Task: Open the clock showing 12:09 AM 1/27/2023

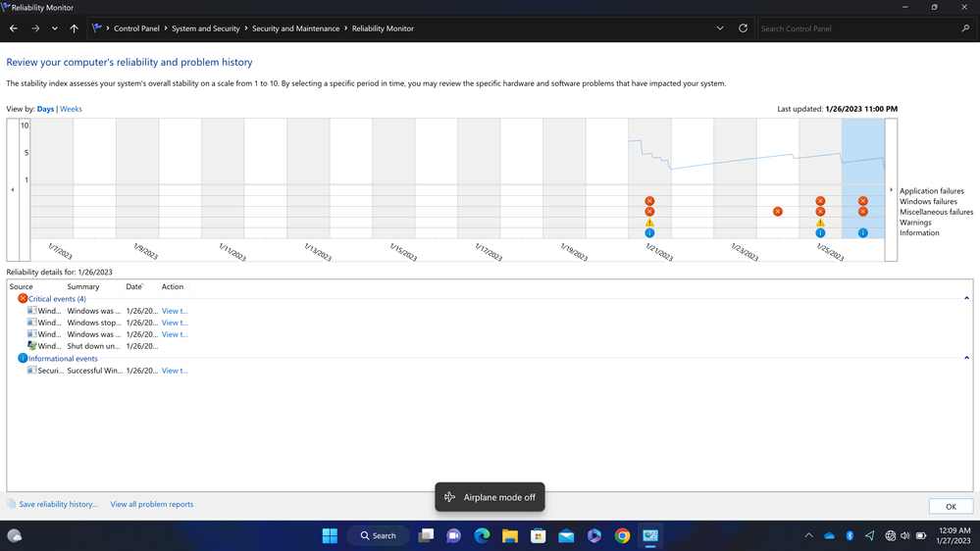Action: pyautogui.click(x=954, y=535)
